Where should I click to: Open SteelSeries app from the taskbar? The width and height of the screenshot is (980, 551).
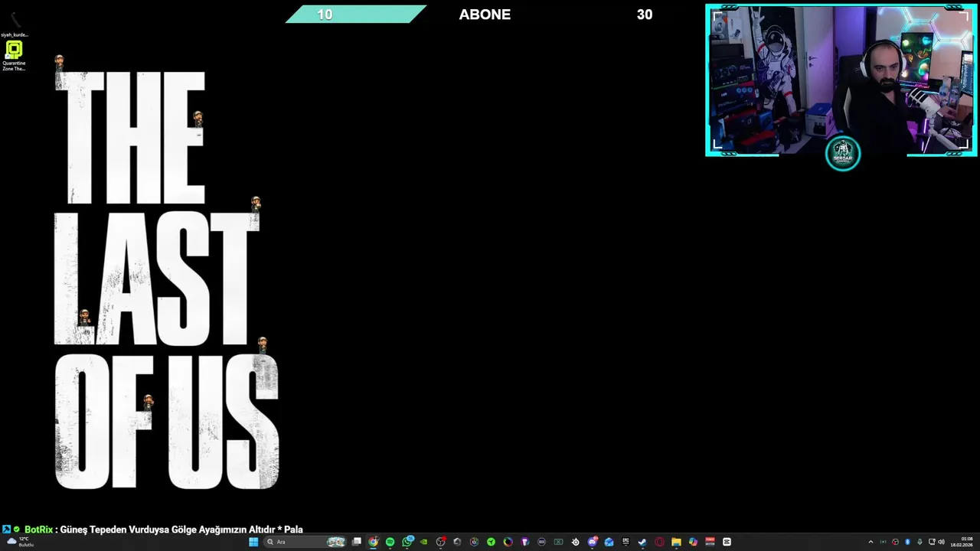click(x=576, y=542)
